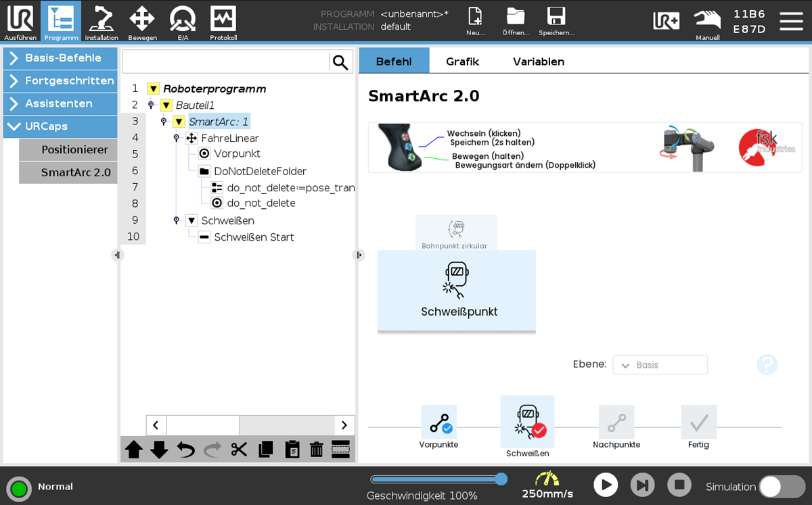Image resolution: width=812 pixels, height=505 pixels.
Task: Expand the Basis-Befehle section
Action: [60, 58]
